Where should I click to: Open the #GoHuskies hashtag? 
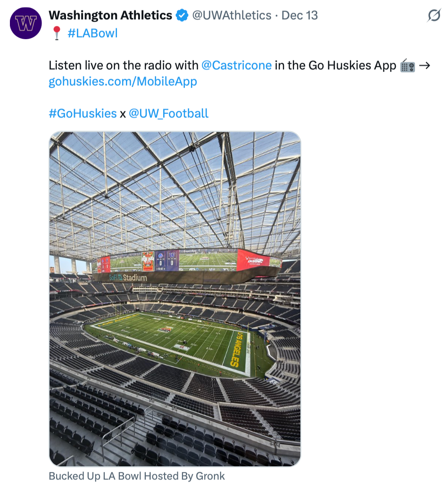click(83, 113)
